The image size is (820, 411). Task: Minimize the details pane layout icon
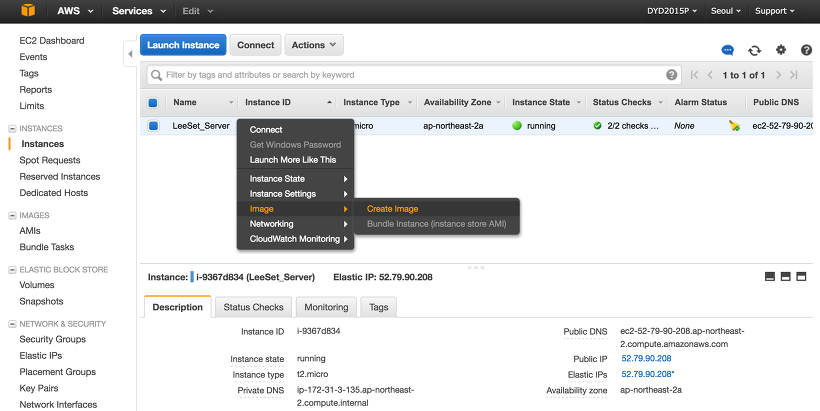(770, 277)
